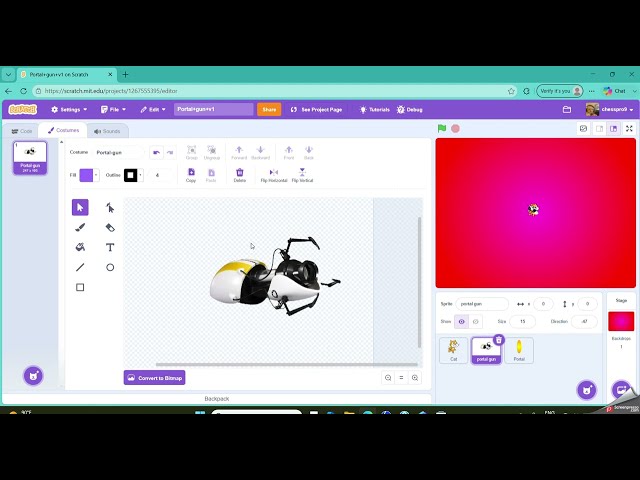Click the black Outline color swatch
Viewport: 640px width, 480px height.
pyautogui.click(x=131, y=175)
